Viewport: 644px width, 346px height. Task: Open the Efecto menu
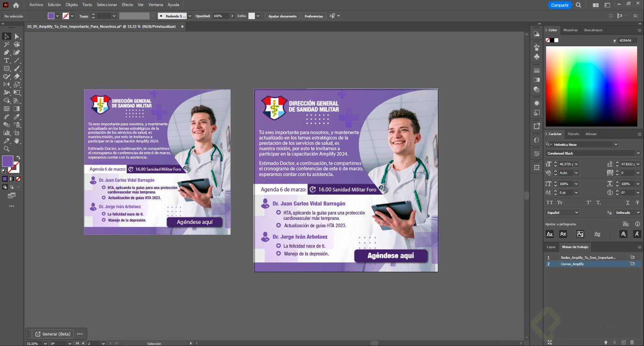pyautogui.click(x=127, y=5)
